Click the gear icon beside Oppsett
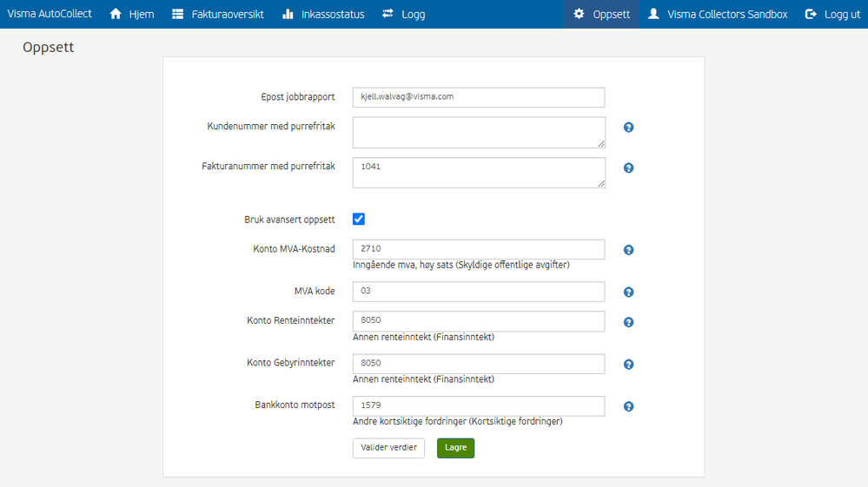Image resolution: width=868 pixels, height=487 pixels. (579, 14)
